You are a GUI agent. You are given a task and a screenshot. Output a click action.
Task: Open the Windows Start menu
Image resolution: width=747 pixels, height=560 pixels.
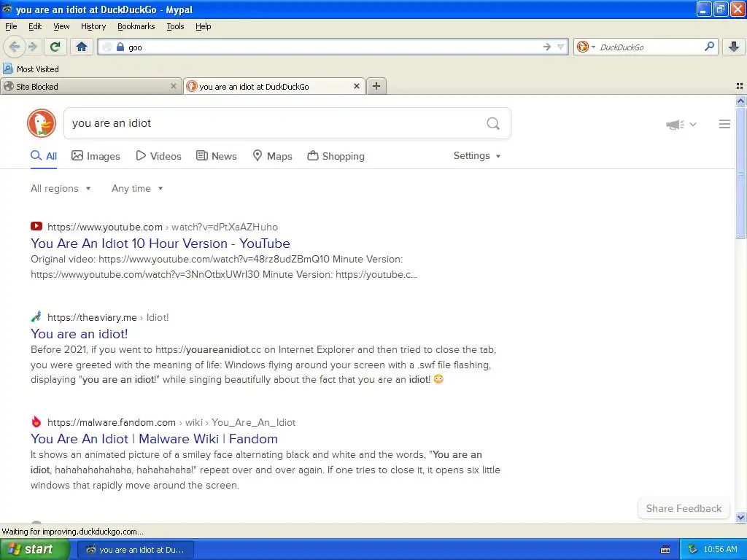tap(34, 550)
